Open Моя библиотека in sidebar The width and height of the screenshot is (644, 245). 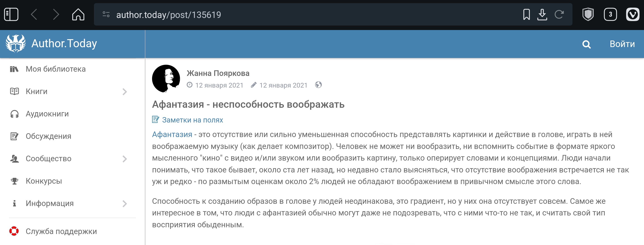point(55,69)
